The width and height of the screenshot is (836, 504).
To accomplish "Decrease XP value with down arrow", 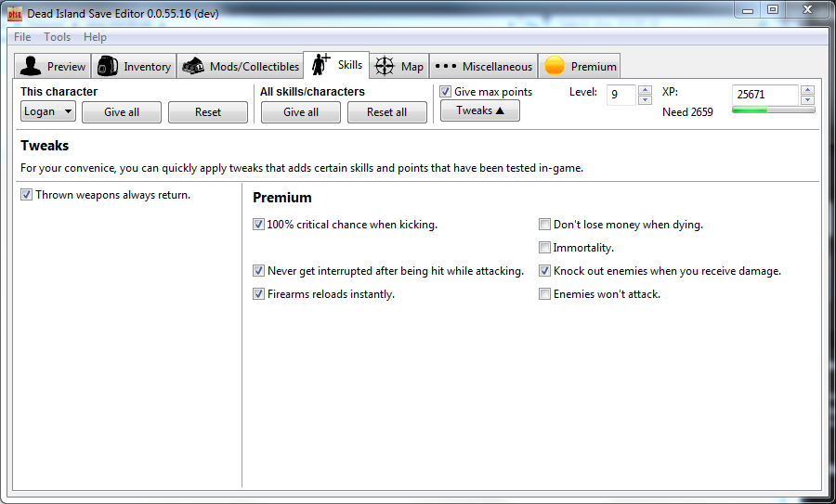I will coord(807,100).
